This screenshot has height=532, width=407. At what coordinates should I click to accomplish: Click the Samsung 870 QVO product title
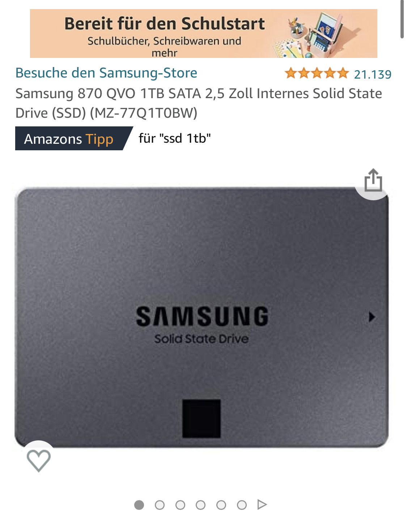click(x=199, y=103)
